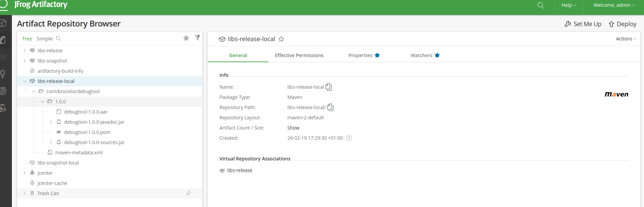
Task: Click the 'Maven' package type value
Action: point(295,97)
